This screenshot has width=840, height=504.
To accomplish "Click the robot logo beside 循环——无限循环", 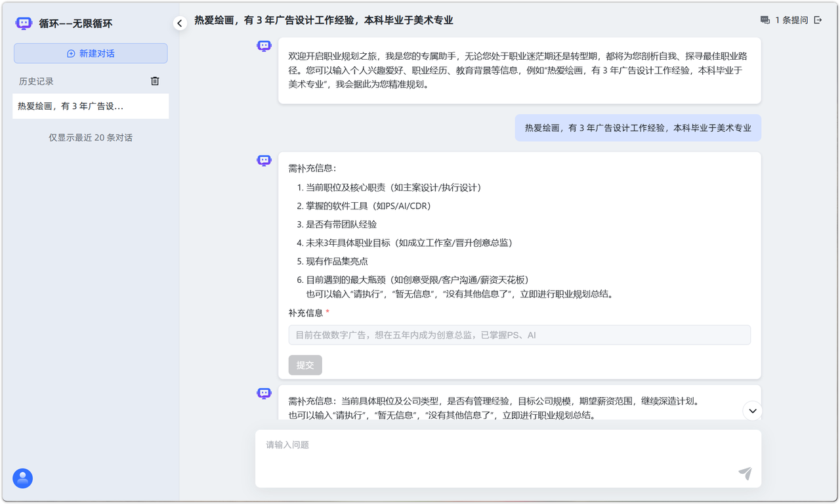I will tap(24, 23).
